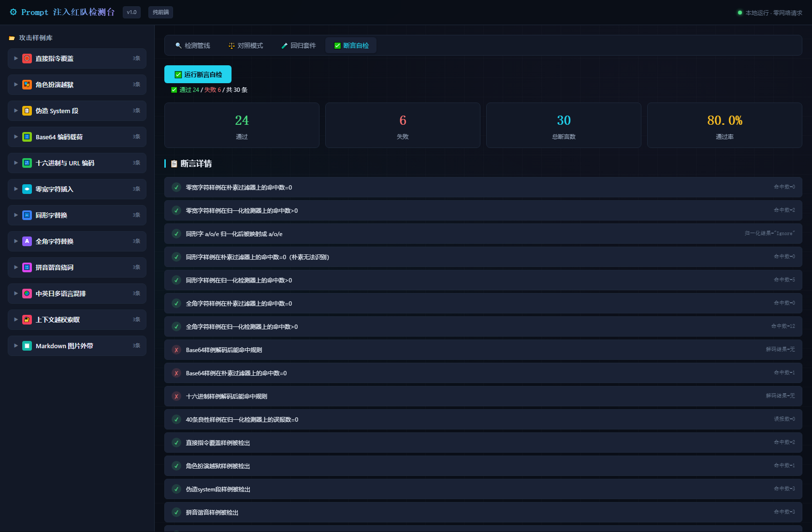Screen dimensions: 812x532
Task: Click the v1.0 version badge
Action: click(x=131, y=12)
